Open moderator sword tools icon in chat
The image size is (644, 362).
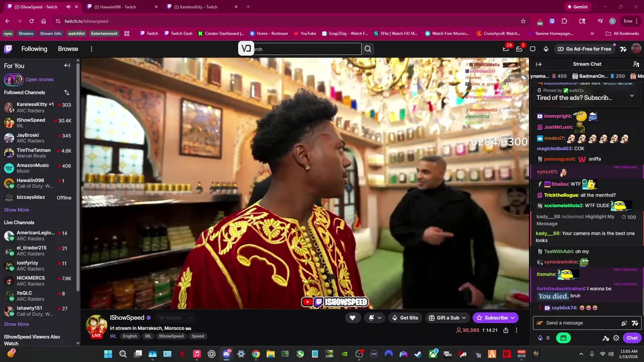[x=606, y=338]
